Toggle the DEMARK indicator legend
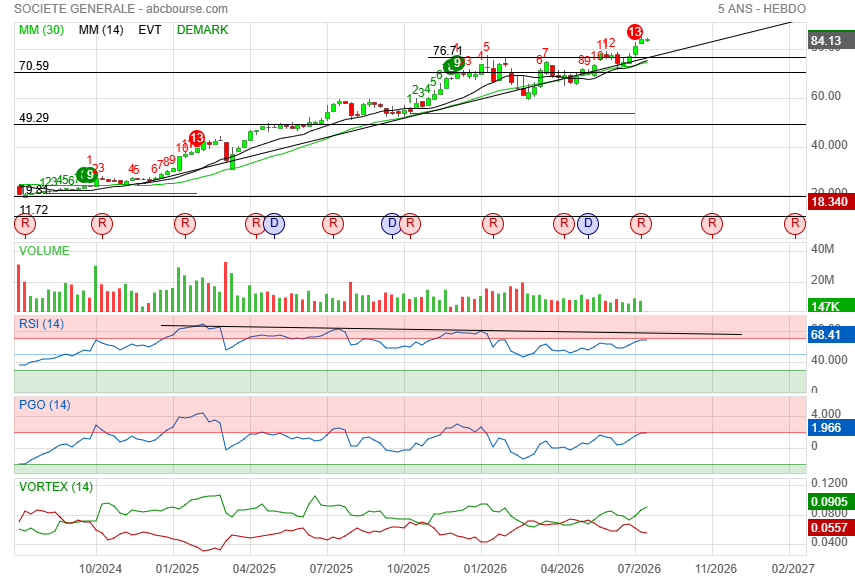Image resolution: width=855 pixels, height=579 pixels. (202, 30)
